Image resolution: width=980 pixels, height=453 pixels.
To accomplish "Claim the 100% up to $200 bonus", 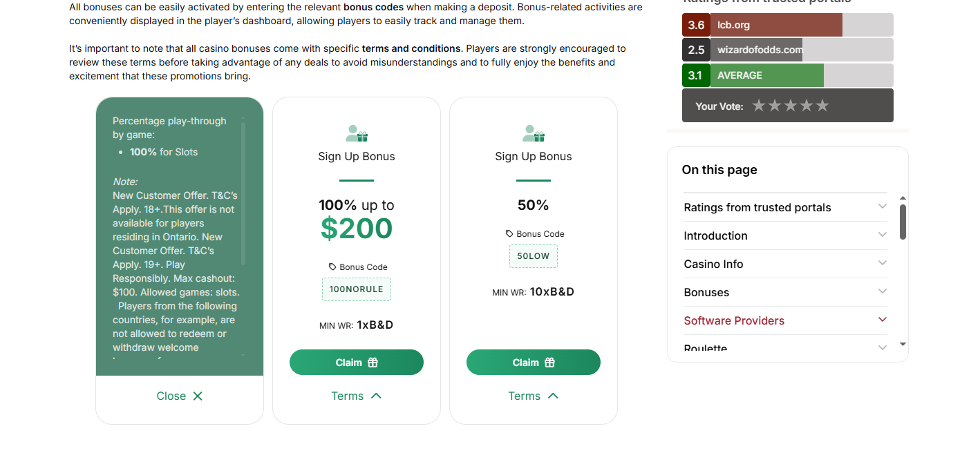I will point(356,363).
